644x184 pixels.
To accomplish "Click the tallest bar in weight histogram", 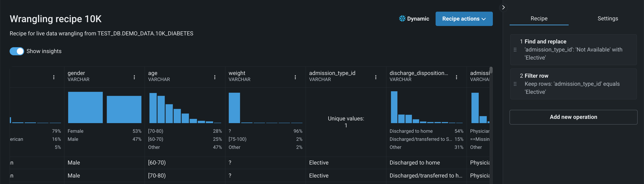I will [x=234, y=108].
